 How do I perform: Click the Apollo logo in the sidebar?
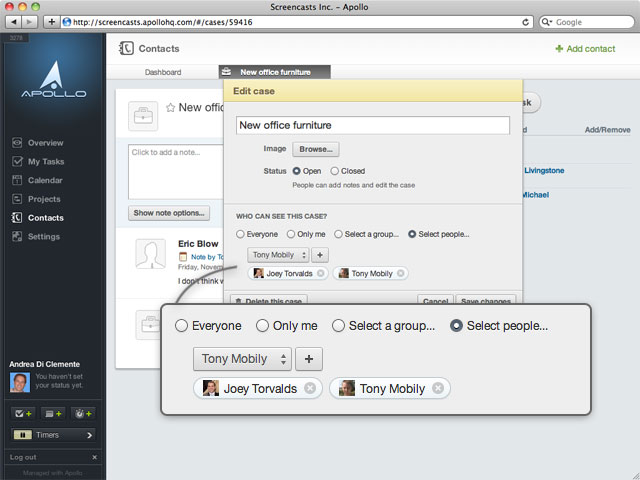point(53,80)
